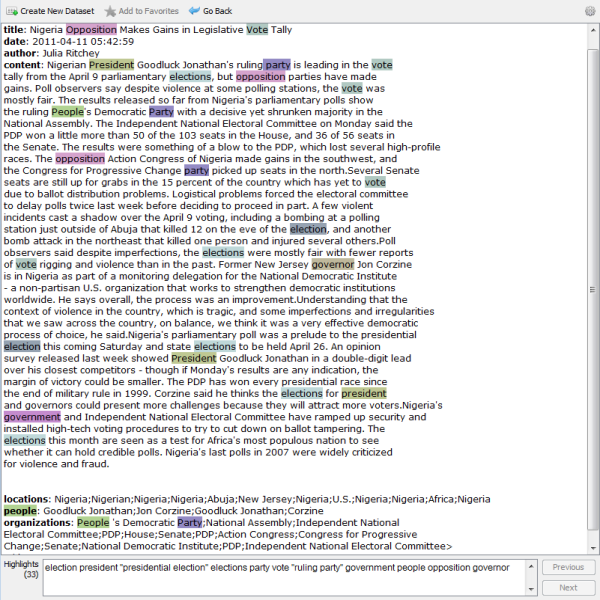Click highlighted 'elections' before 'were mostly fair'
This screenshot has height=600, width=600.
[223, 253]
